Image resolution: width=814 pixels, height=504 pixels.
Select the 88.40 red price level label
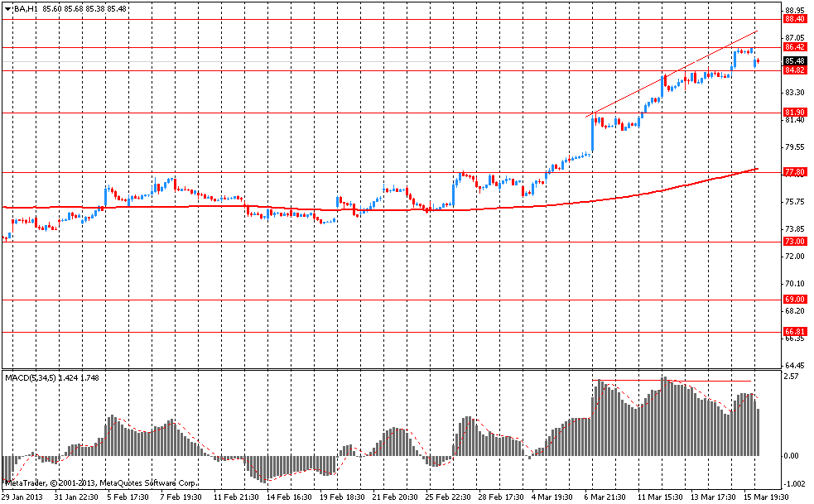click(x=795, y=19)
